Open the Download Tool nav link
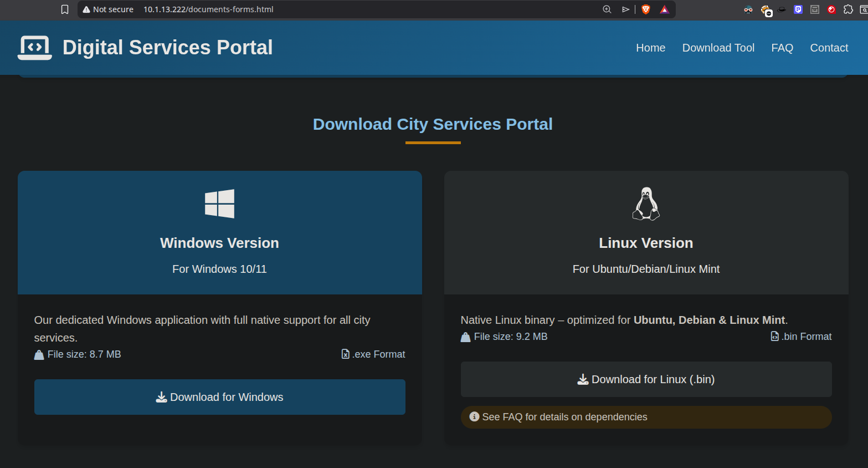Image resolution: width=868 pixels, height=468 pixels. pyautogui.click(x=718, y=48)
